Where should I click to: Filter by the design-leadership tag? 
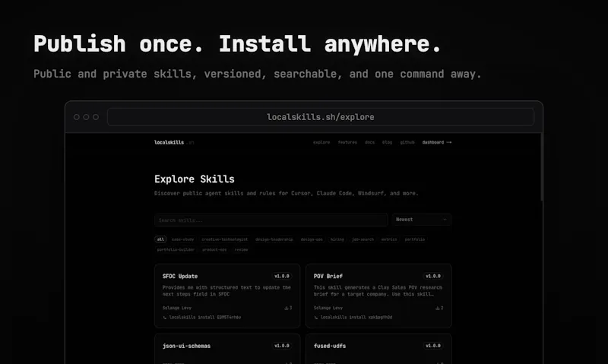pos(274,239)
